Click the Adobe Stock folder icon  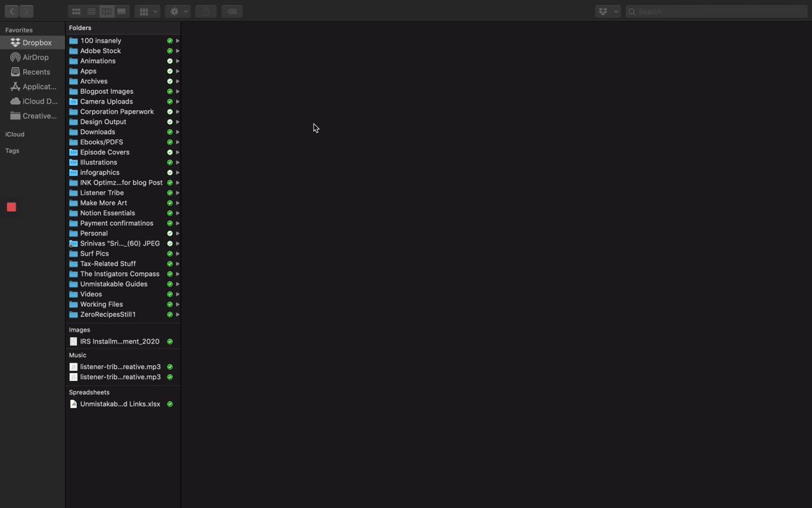[73, 51]
